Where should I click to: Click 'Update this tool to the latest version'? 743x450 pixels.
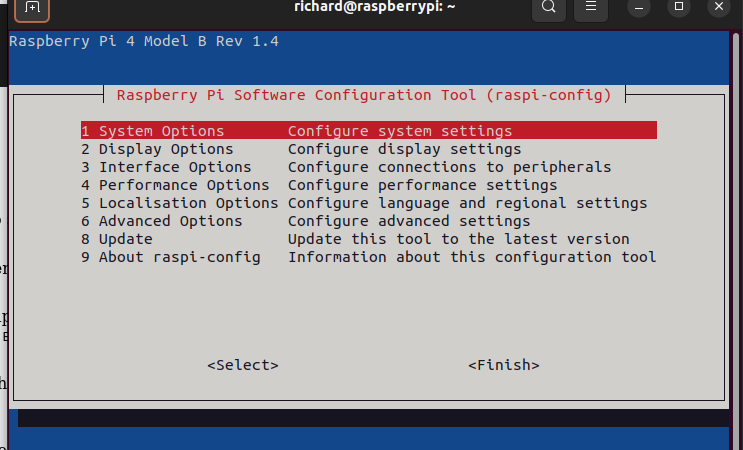(458, 239)
